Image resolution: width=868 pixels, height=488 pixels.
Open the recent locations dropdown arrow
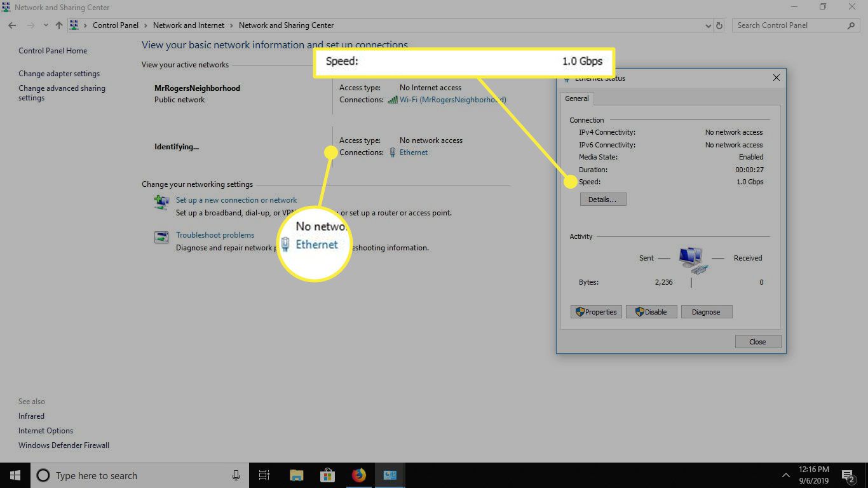(x=45, y=25)
